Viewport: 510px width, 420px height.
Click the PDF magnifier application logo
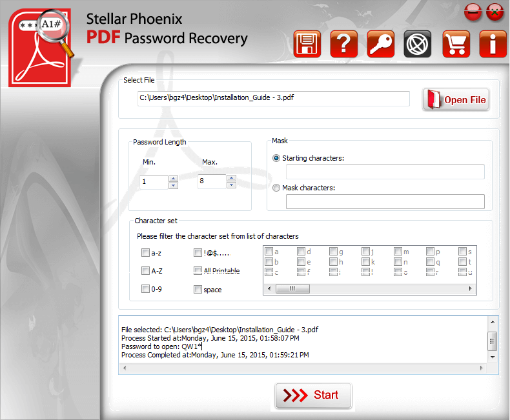(x=41, y=48)
